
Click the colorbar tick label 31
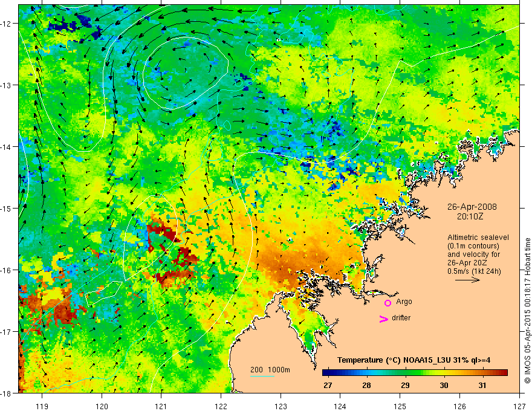(482, 385)
